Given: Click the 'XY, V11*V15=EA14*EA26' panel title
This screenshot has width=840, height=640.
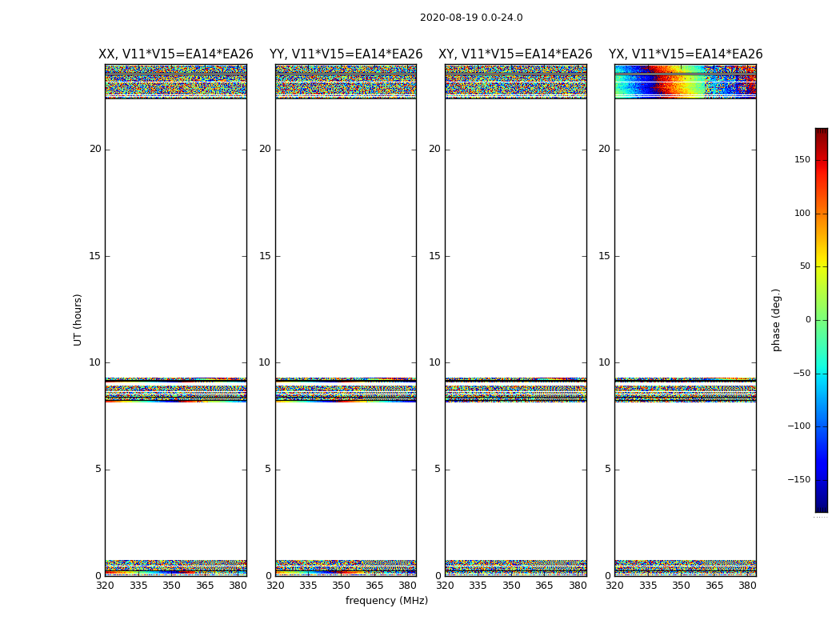Looking at the screenshot, I should pyautogui.click(x=515, y=54).
